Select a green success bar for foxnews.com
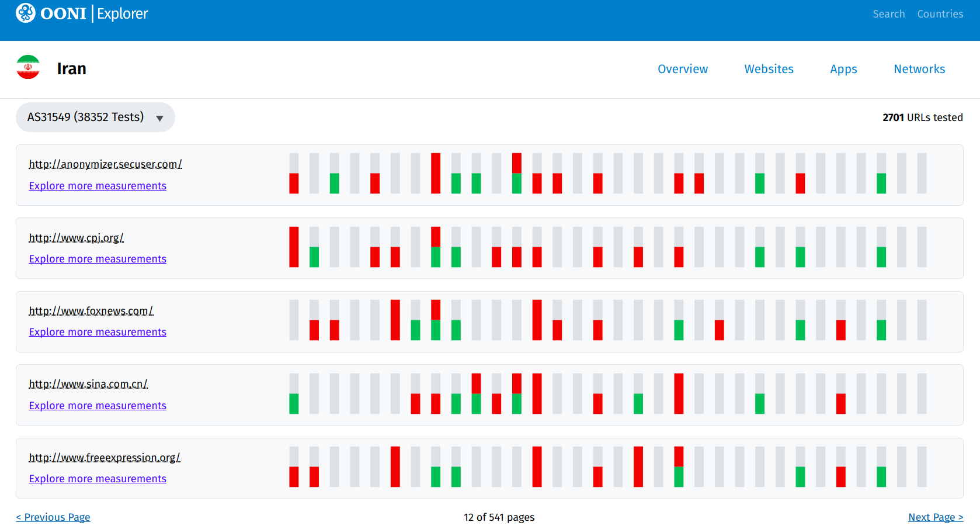Viewport: 980px width, 529px height. [x=416, y=329]
